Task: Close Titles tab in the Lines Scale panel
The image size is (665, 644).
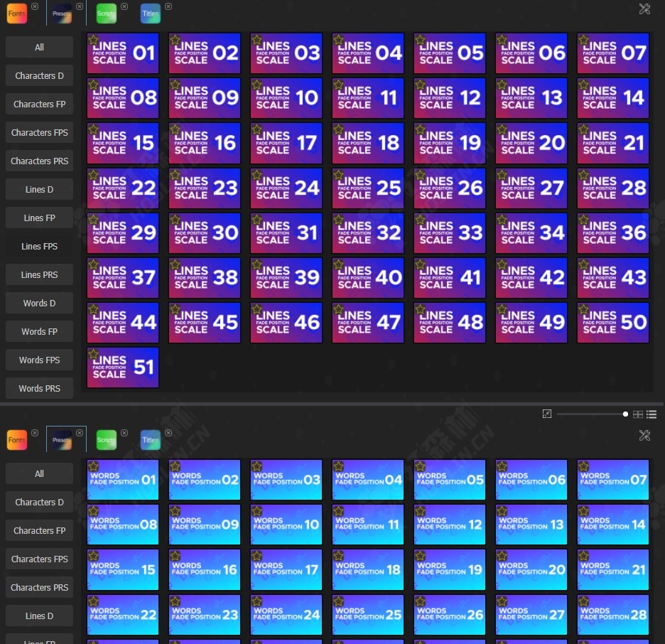Action: pos(168,6)
